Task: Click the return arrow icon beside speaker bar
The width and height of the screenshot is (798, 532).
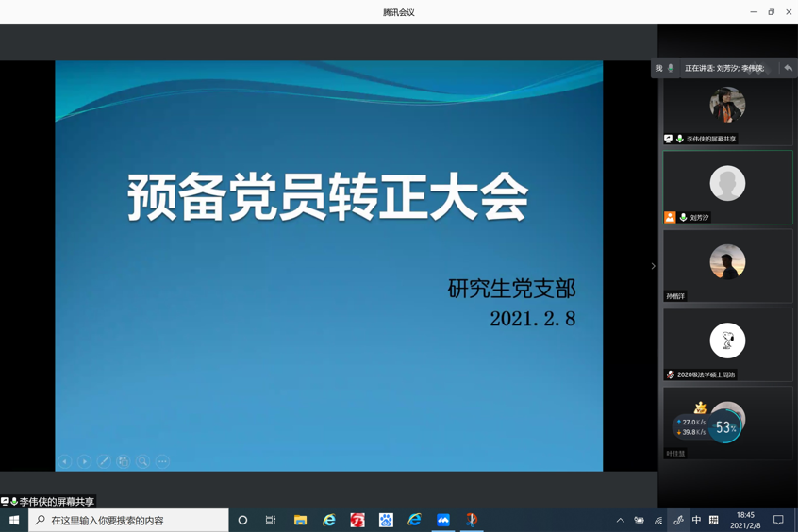Action: pos(788,68)
